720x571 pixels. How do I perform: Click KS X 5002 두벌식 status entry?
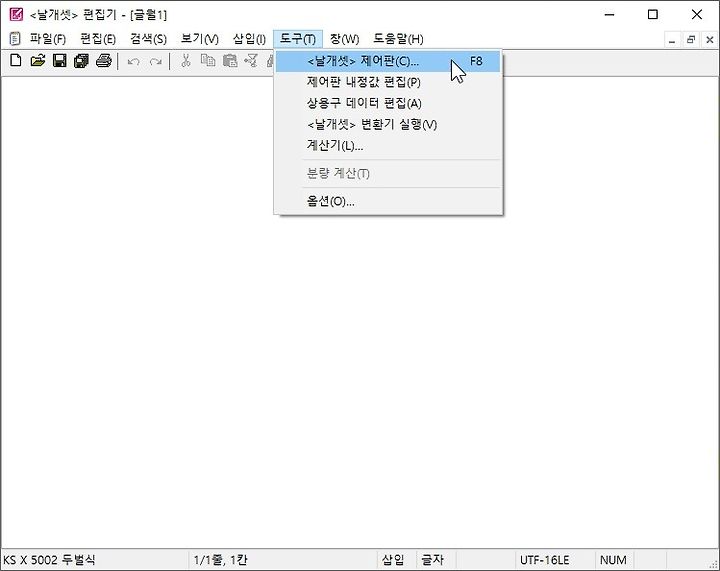95,560
